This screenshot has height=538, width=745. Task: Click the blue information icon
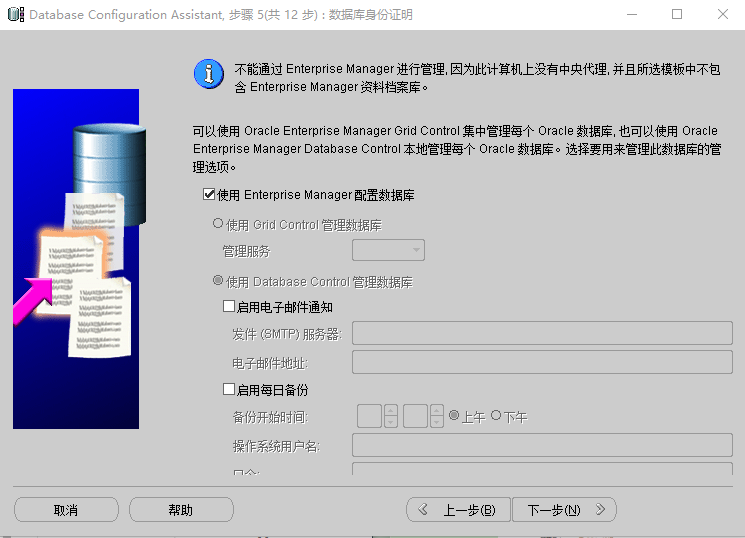tap(209, 74)
